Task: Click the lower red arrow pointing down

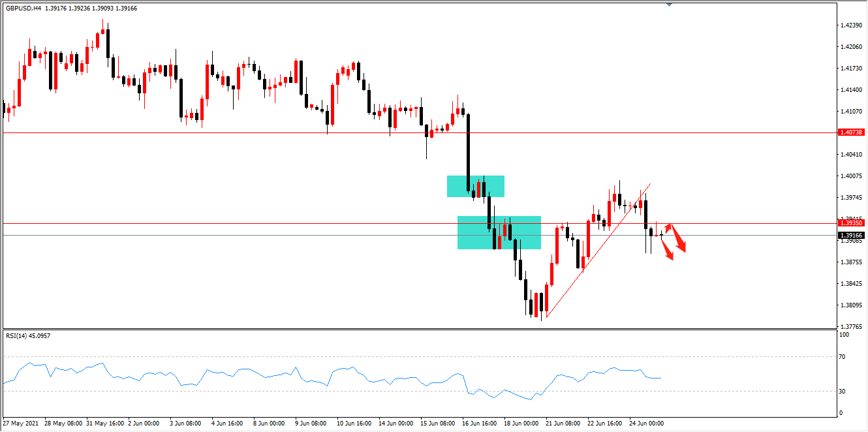Action: [x=667, y=251]
